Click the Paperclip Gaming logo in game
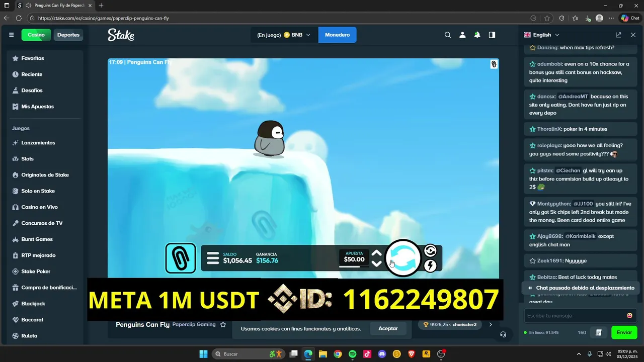Image resolution: width=644 pixels, height=362 pixels. tap(181, 258)
